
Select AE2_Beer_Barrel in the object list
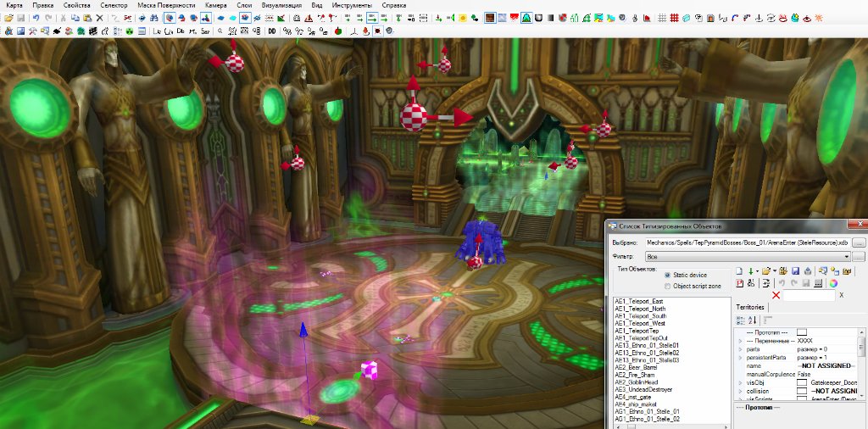(x=636, y=368)
